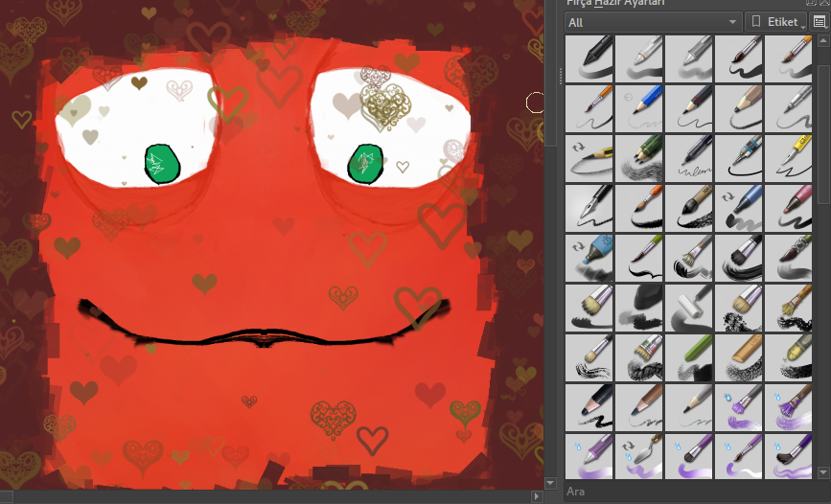
Task: Choose the dark pencil preset with red band
Action: [689, 108]
